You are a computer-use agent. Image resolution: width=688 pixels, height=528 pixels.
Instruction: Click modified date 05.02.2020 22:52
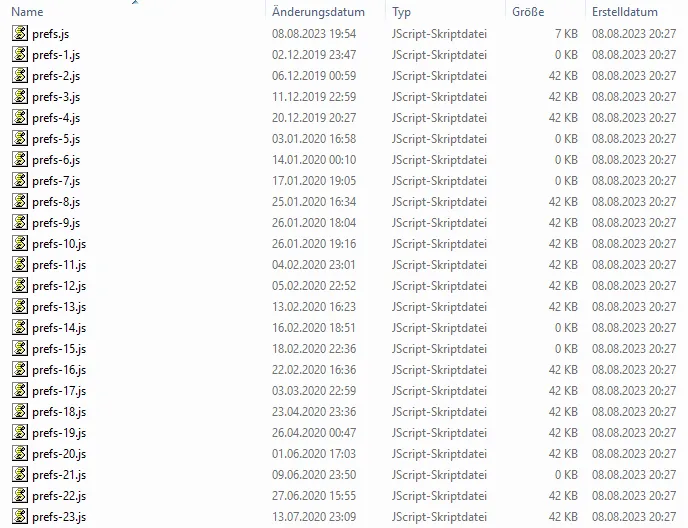(314, 286)
